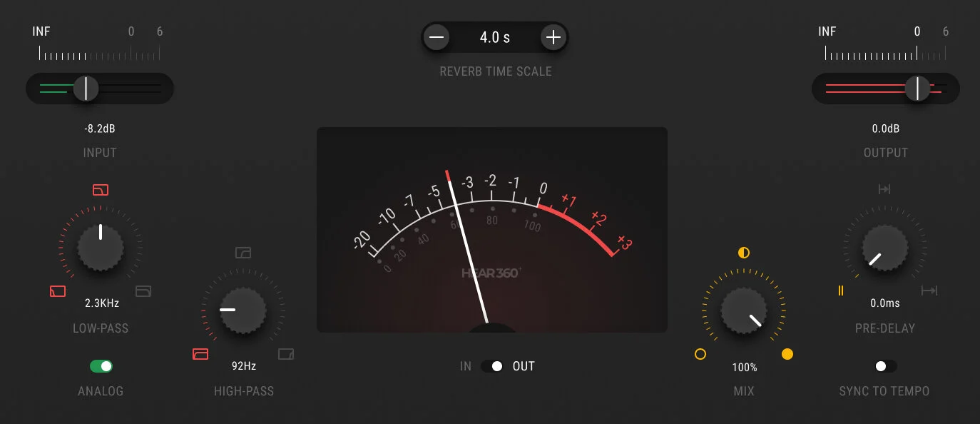Screen dimensions: 980x424
Task: Toggle the IN/OUT meter switch
Action: point(492,366)
